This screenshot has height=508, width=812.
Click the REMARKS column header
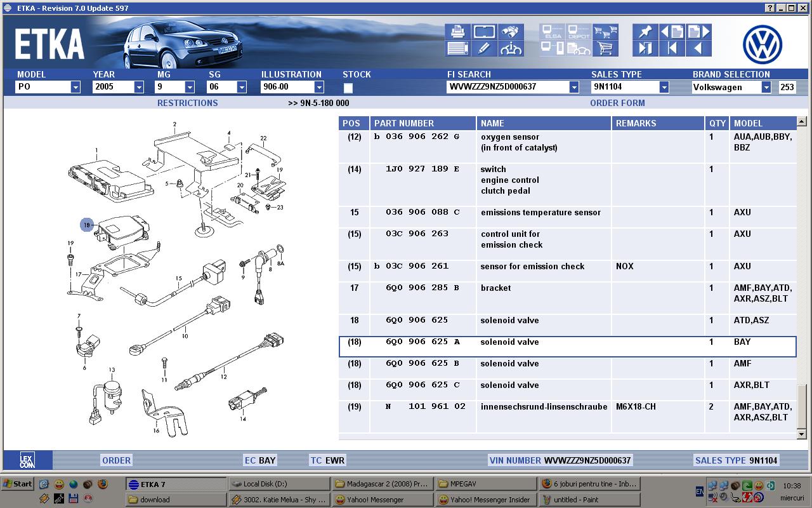pos(658,123)
